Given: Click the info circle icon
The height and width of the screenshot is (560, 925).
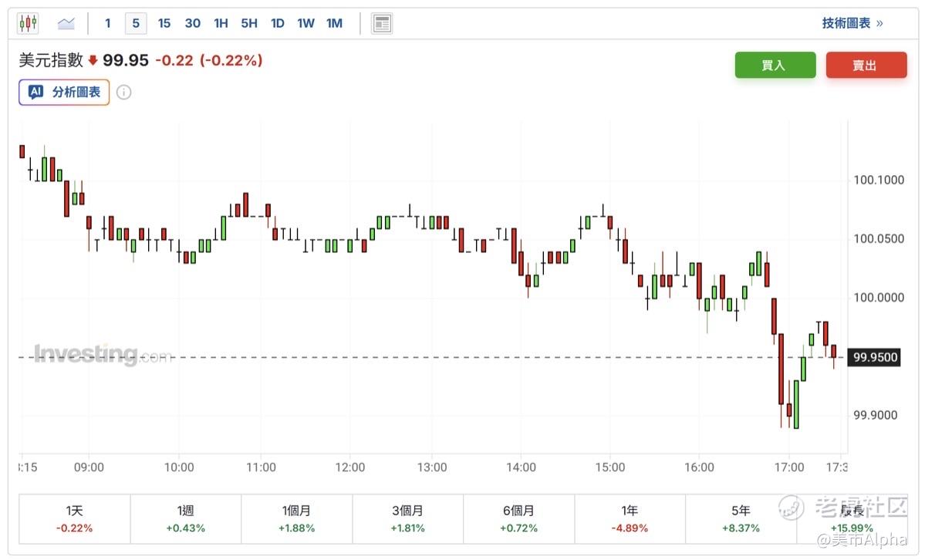Looking at the screenshot, I should pyautogui.click(x=123, y=93).
